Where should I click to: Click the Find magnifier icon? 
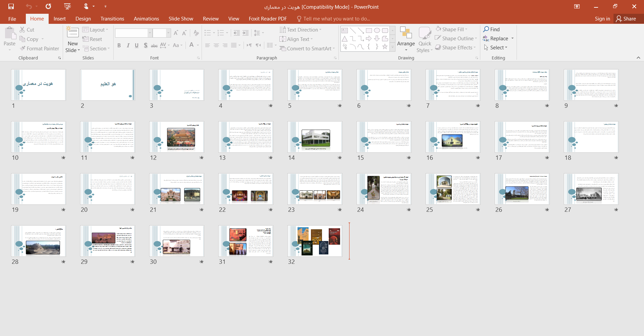[x=486, y=30]
